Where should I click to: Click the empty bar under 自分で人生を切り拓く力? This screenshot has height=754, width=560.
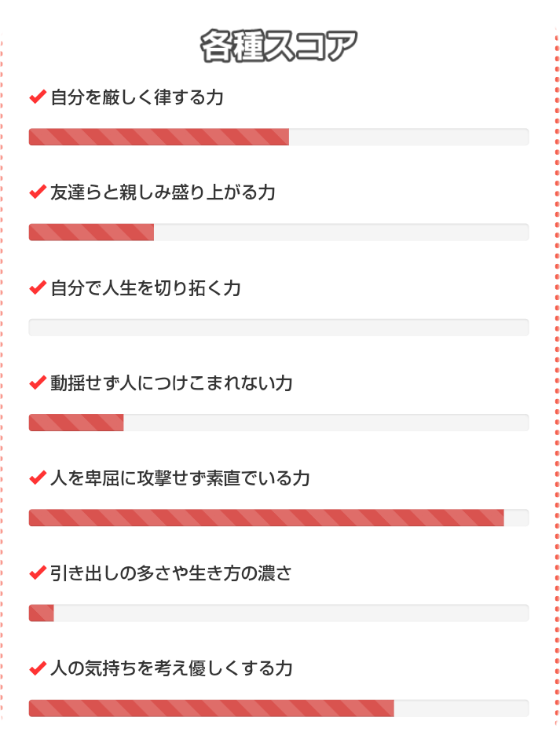point(279,328)
